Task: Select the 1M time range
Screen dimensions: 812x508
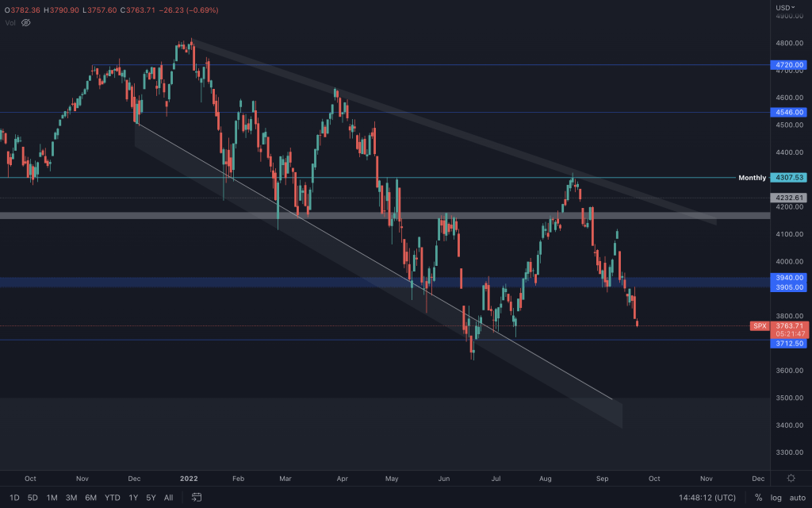Action: coord(52,498)
